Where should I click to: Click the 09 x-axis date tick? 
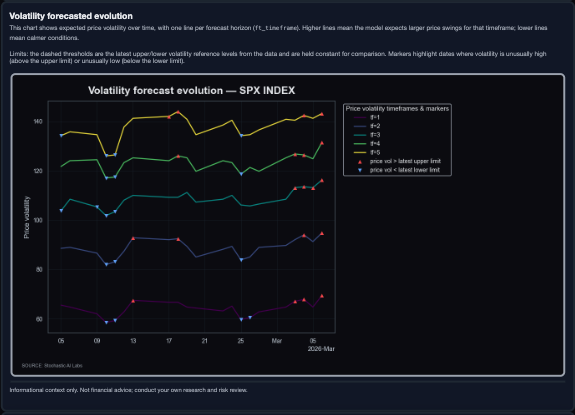97,341
